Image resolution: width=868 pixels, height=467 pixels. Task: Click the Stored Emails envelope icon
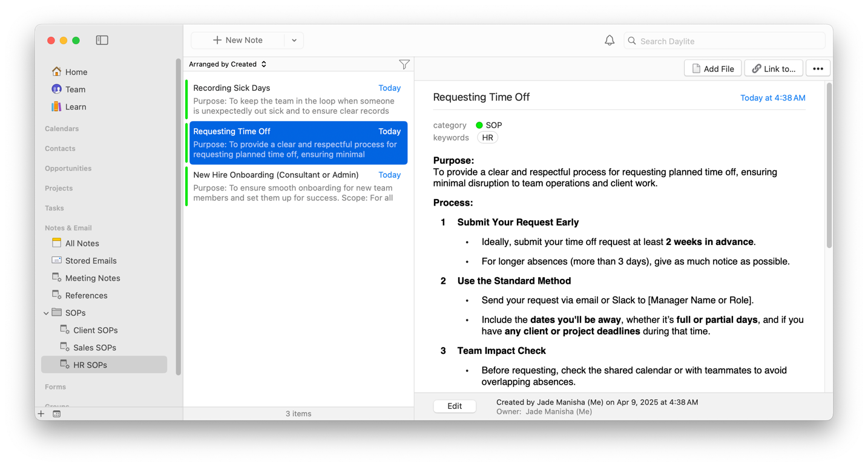tap(56, 260)
